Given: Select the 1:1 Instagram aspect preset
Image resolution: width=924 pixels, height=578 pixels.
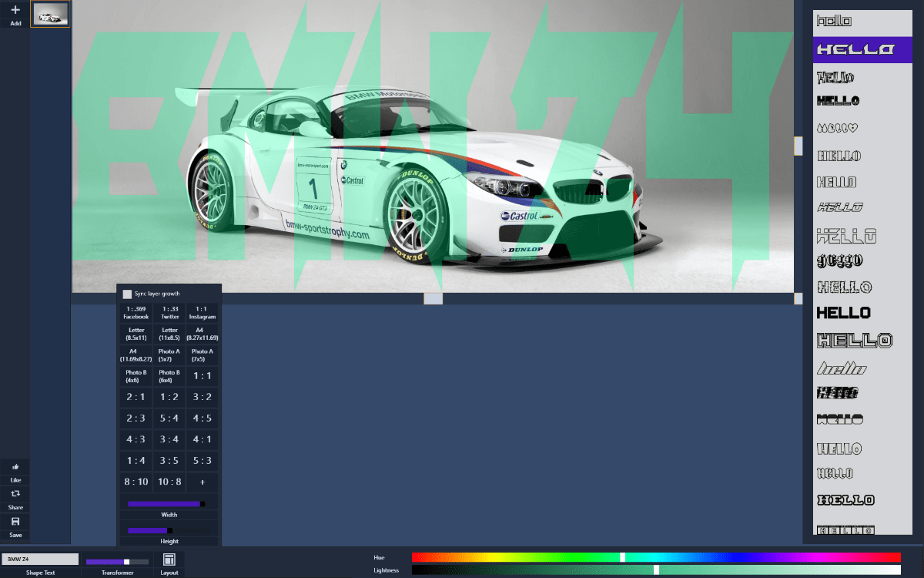Looking at the screenshot, I should (201, 312).
